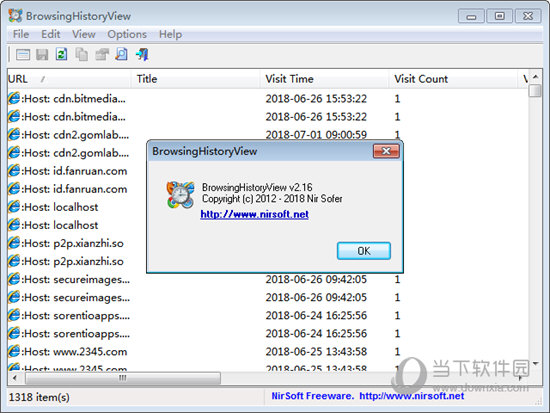Open the http://www.nirsoft.net link in dialog
550x413 pixels.
point(254,214)
